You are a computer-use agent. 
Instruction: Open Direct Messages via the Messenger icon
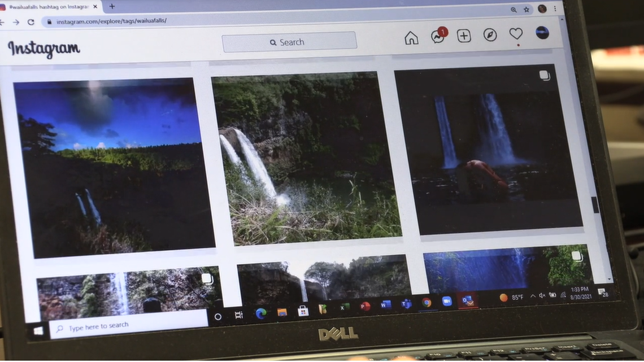click(438, 36)
